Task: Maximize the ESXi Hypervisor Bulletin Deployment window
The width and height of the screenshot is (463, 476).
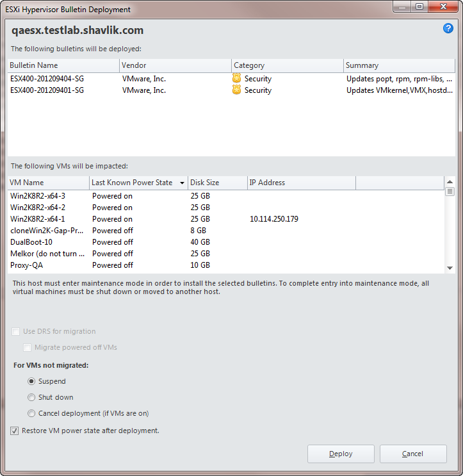Action: coord(419,6)
